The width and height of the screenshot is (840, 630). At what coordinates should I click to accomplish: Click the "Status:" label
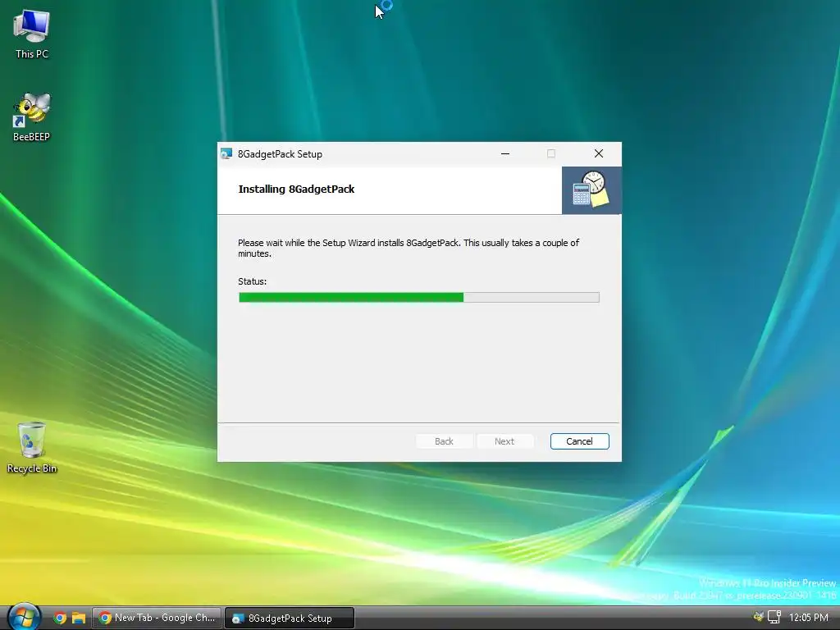point(253,281)
